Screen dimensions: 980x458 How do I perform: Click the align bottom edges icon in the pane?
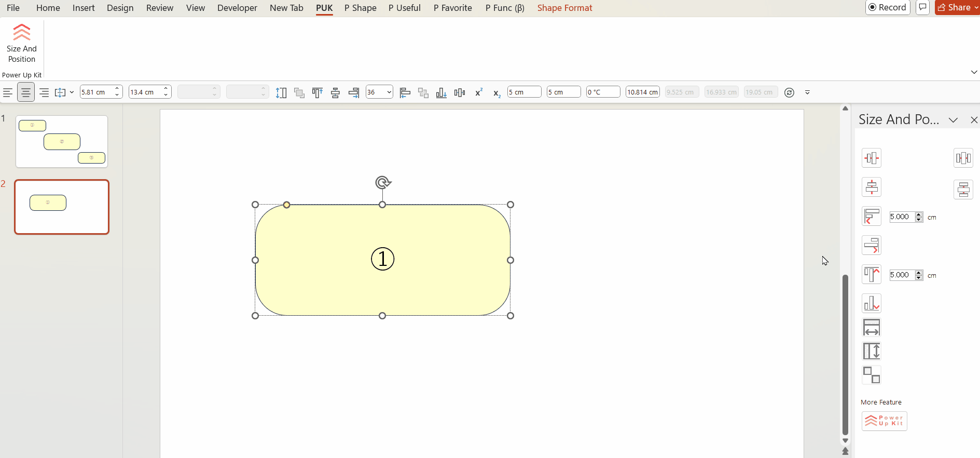(871, 303)
